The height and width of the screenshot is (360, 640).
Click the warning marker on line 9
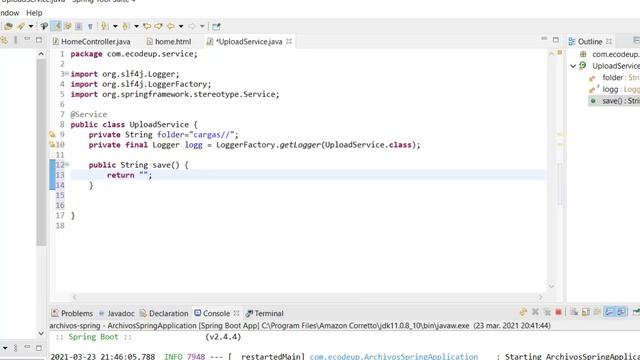[x=52, y=134]
